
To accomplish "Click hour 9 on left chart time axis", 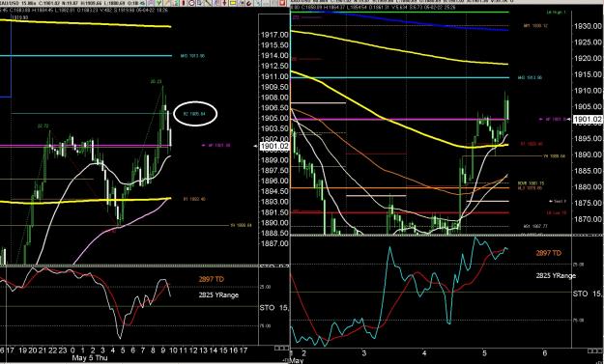I will click(163, 350).
